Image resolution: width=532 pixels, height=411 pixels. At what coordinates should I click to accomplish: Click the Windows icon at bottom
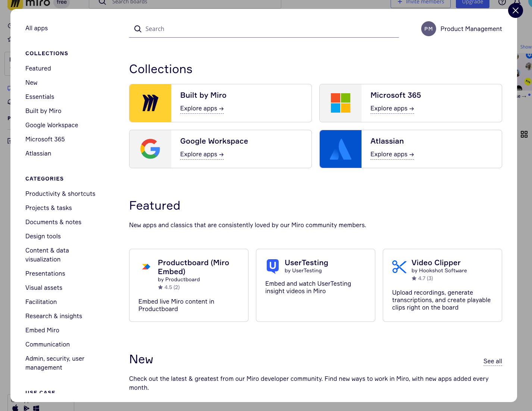point(36,408)
